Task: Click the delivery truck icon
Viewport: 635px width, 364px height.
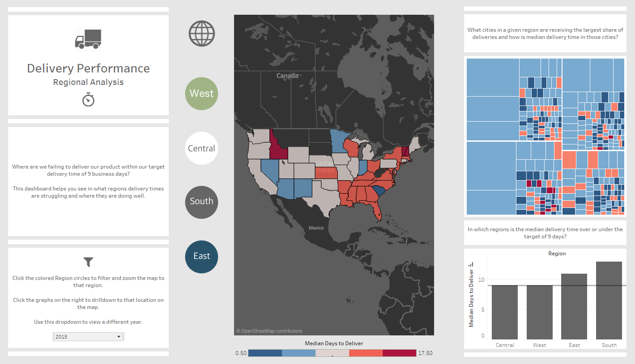Action: (x=88, y=39)
